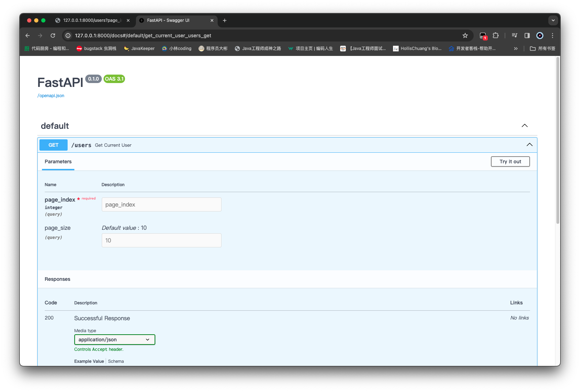The width and height of the screenshot is (580, 392).
Task: Open the Chrome profile avatar
Action: [540, 36]
